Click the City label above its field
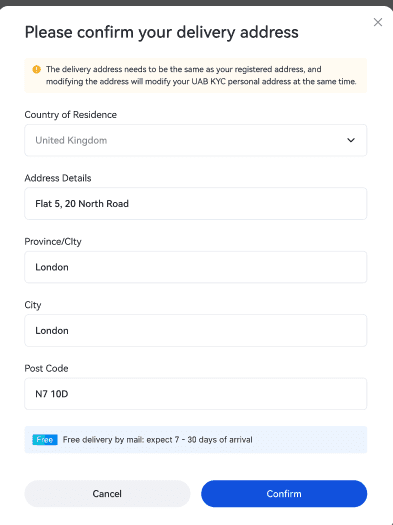The height and width of the screenshot is (525, 393). pyautogui.click(x=33, y=305)
